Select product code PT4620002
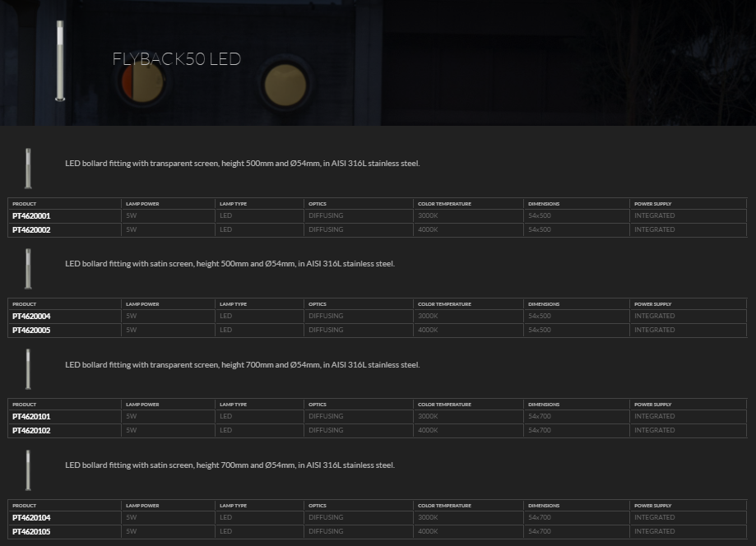Image resolution: width=756 pixels, height=546 pixels. (x=31, y=230)
